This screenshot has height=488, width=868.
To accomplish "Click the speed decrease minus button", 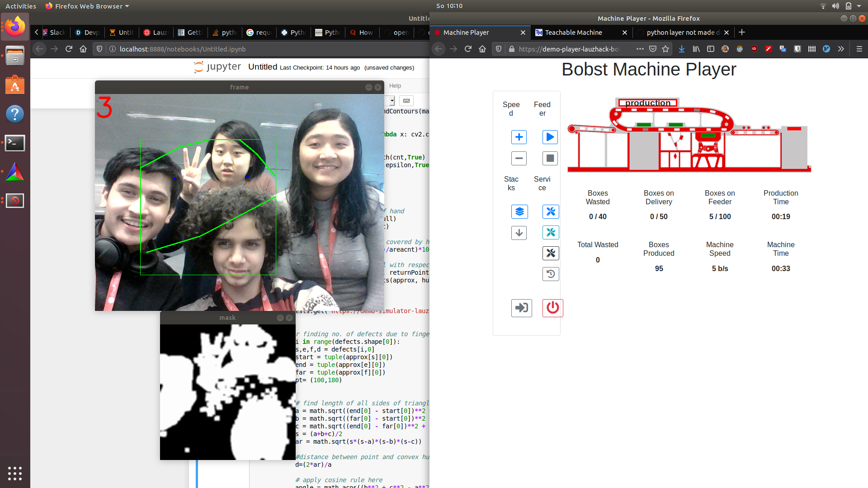I will click(x=519, y=158).
